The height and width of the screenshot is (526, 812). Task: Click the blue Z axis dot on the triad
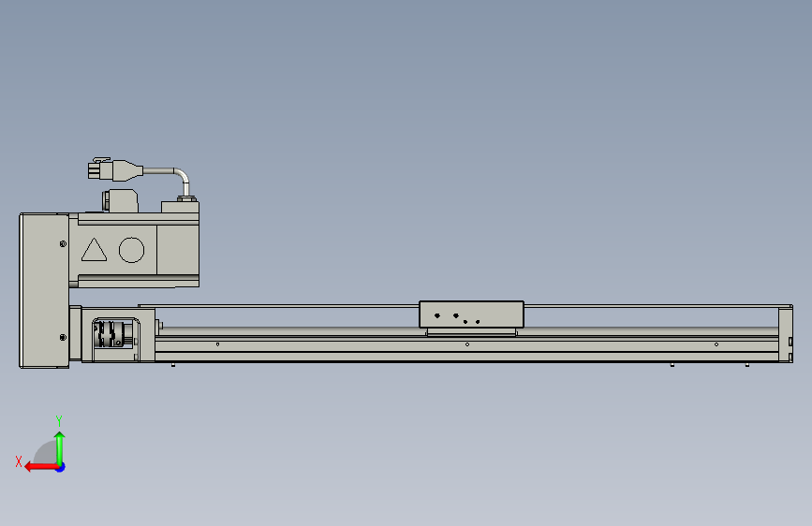(x=61, y=467)
